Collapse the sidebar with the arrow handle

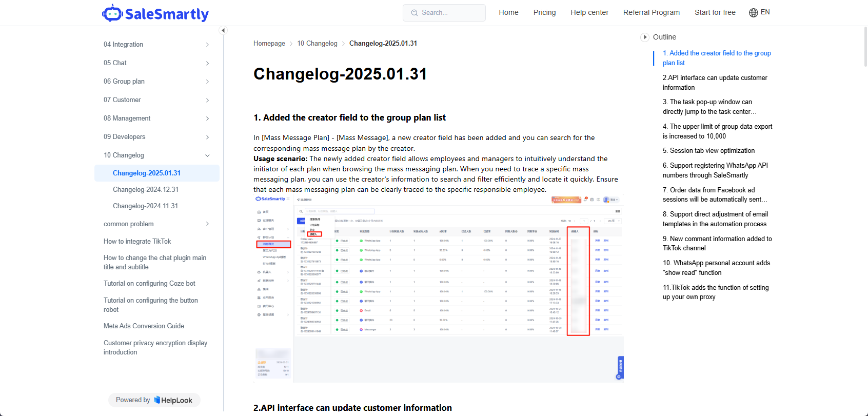223,30
